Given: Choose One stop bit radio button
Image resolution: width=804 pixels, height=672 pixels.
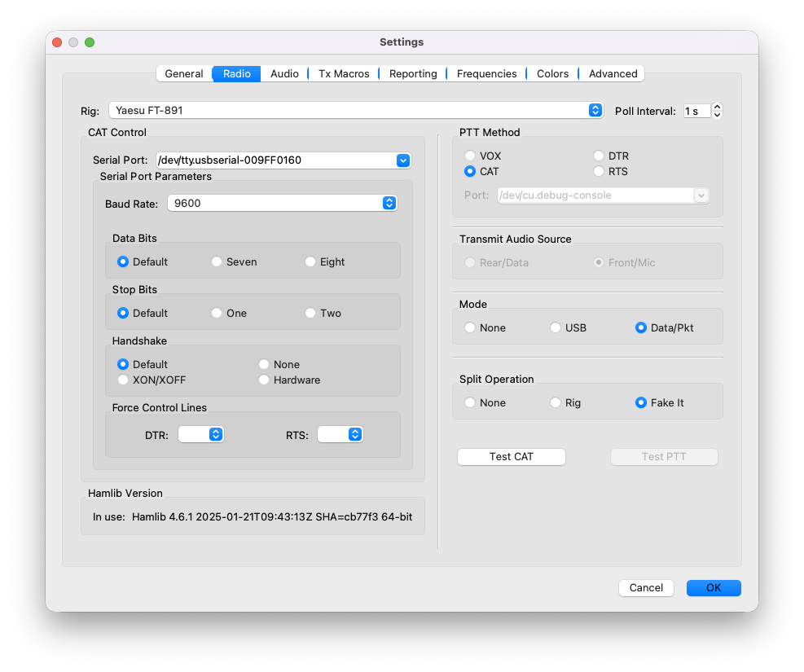Looking at the screenshot, I should tap(217, 314).
